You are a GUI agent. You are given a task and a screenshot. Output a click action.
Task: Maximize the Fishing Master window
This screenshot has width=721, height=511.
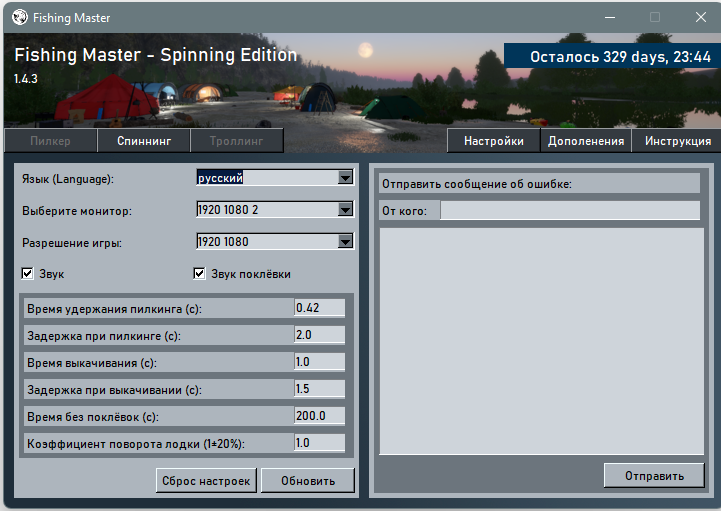pos(655,17)
